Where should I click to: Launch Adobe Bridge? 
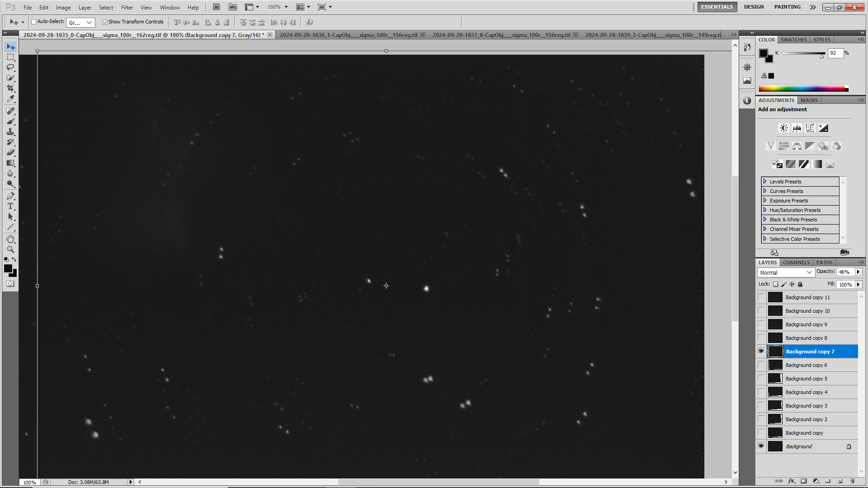click(217, 7)
